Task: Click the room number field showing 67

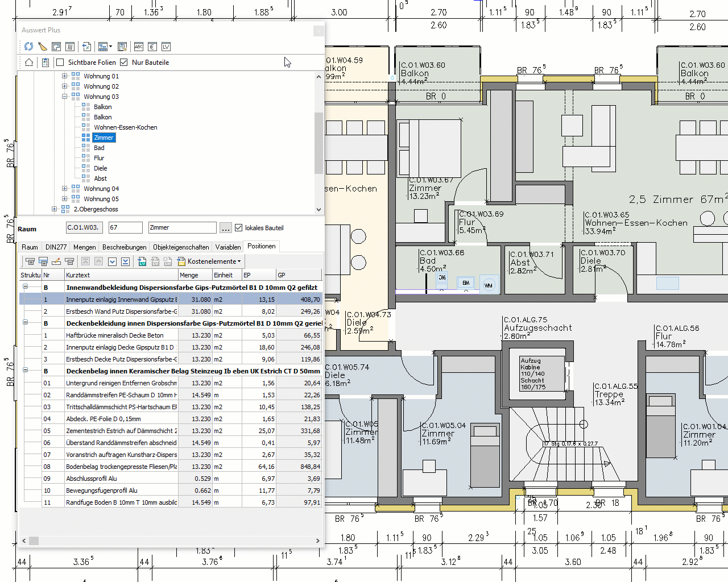Action: (x=125, y=227)
